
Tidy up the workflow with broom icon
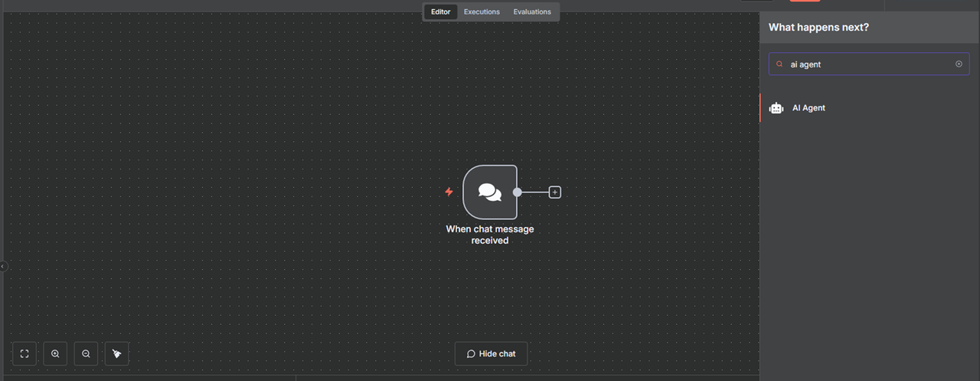(x=116, y=353)
